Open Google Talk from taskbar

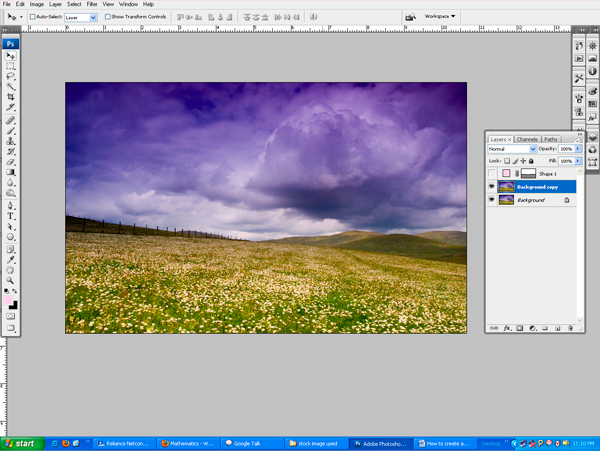pos(252,443)
